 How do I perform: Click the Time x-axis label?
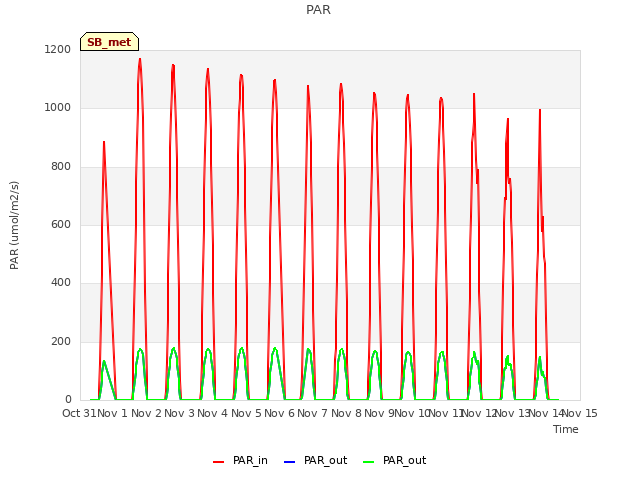point(566,429)
